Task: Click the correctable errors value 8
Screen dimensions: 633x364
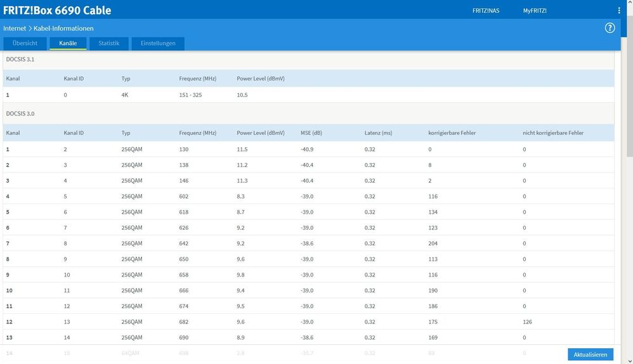Action: click(x=430, y=165)
